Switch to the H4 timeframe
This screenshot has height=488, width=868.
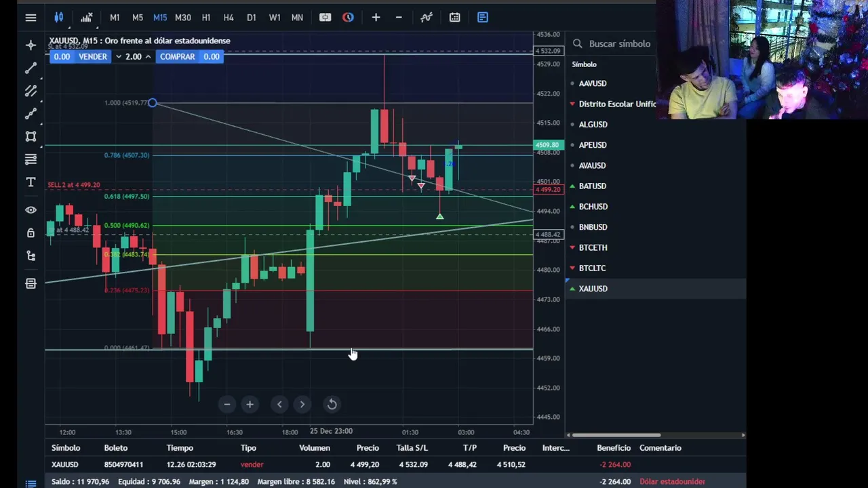(x=229, y=18)
